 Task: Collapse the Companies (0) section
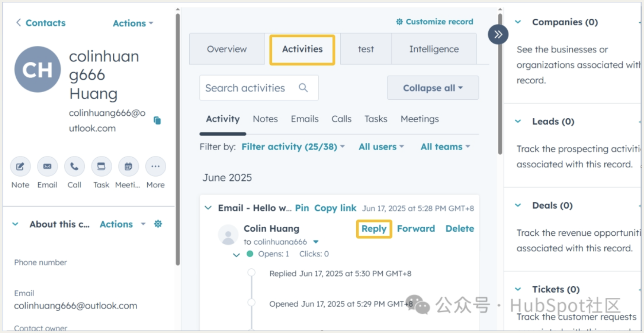tap(518, 22)
